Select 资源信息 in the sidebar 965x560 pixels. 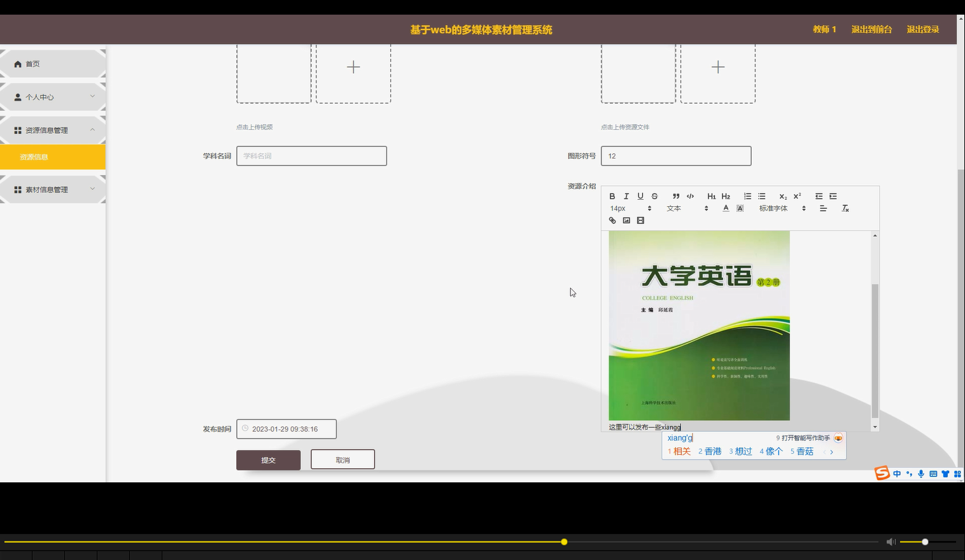pos(33,157)
